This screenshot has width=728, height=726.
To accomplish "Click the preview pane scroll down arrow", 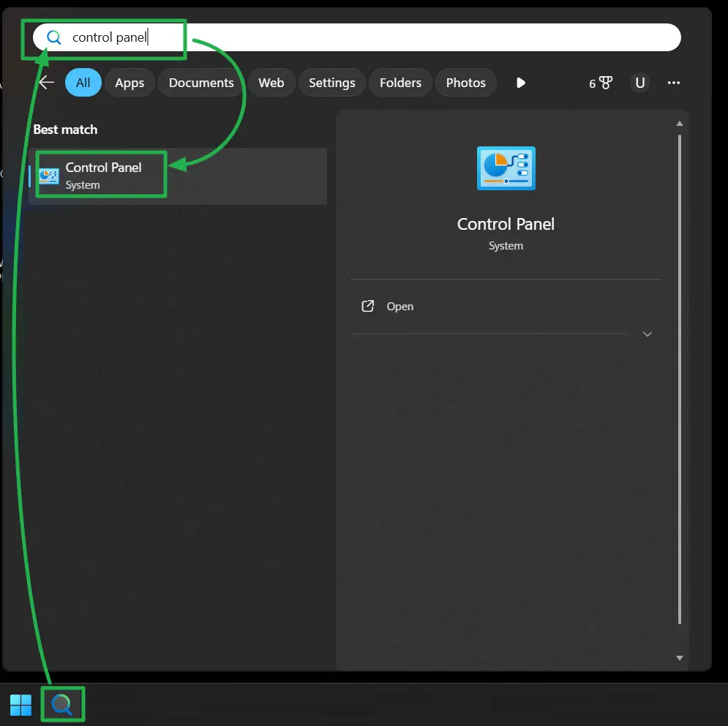I will (x=680, y=658).
